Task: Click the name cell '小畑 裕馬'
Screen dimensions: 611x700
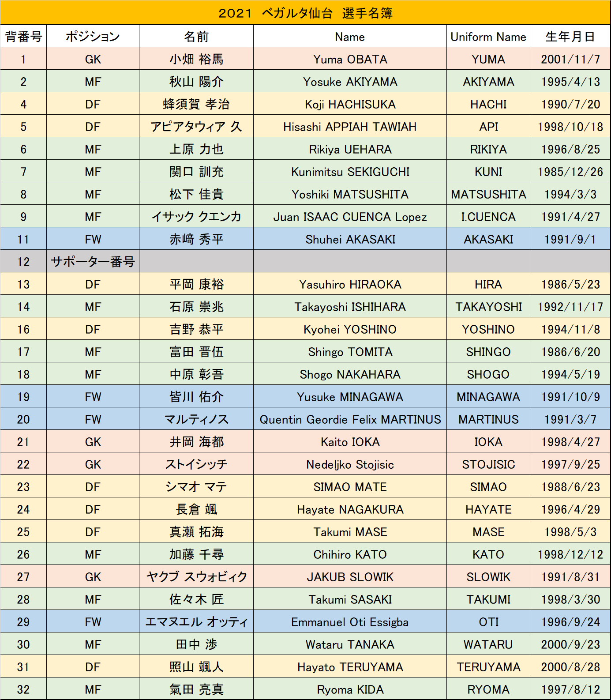Action: pos(196,59)
